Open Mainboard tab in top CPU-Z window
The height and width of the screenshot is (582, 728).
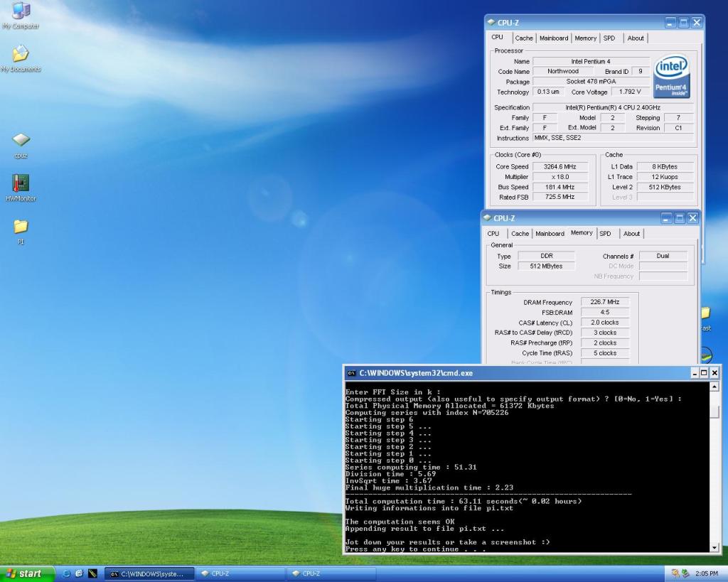[x=553, y=38]
